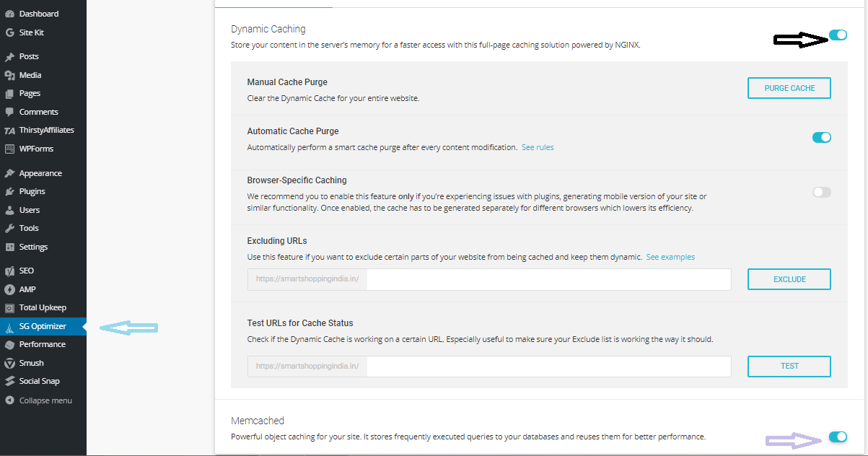Image resolution: width=868 pixels, height=456 pixels.
Task: Open the See rules link
Action: (x=538, y=147)
